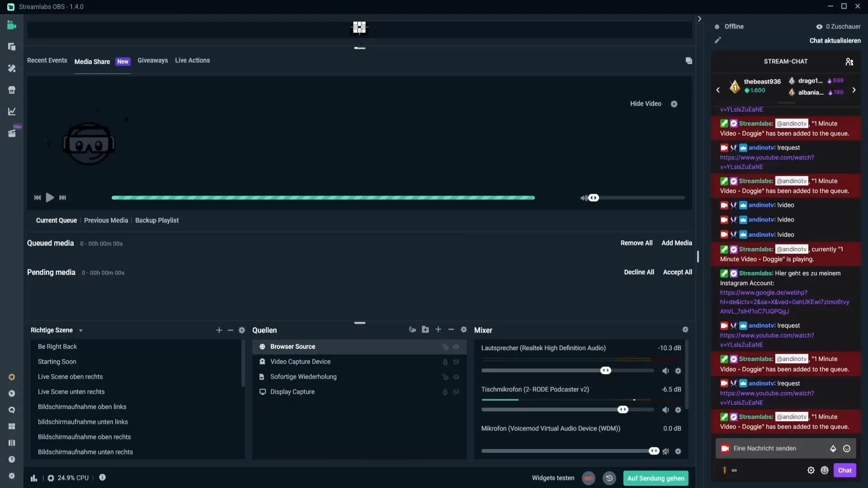
Task: Toggle lock on Browser Source
Action: (x=445, y=347)
